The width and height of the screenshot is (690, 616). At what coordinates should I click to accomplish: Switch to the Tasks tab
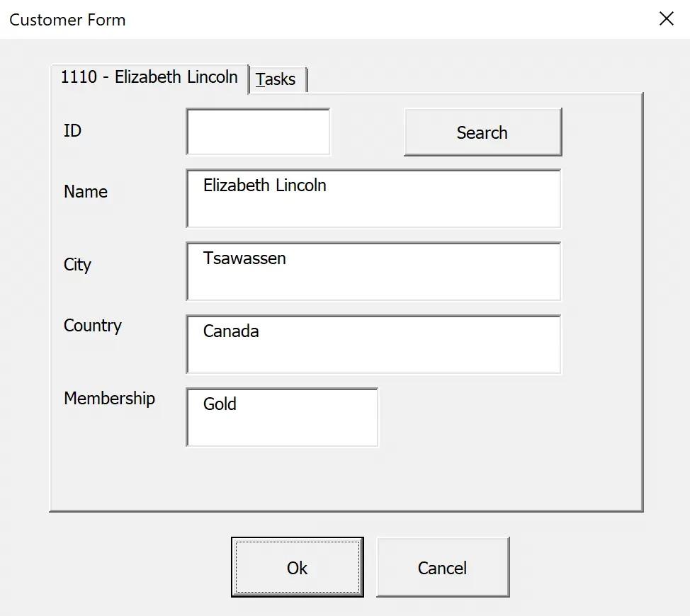277,79
